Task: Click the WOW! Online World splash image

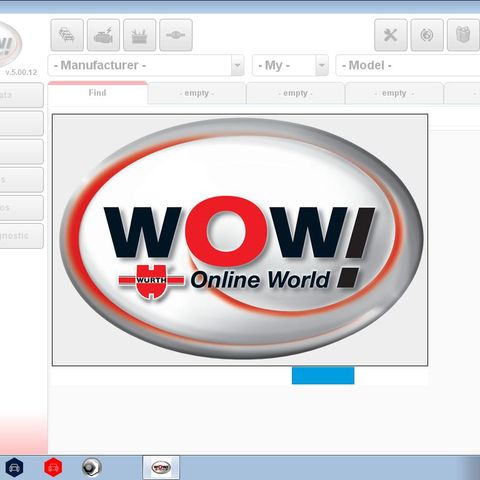Action: point(240,240)
